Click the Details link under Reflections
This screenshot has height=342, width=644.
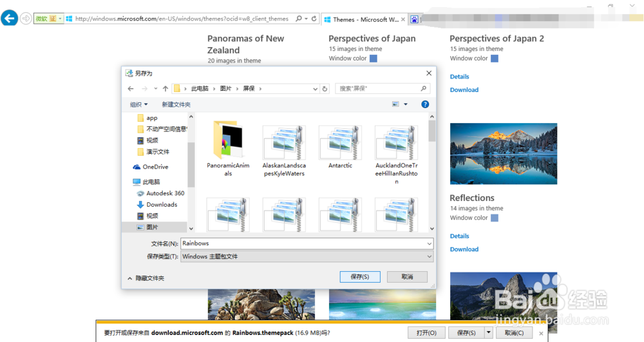tap(459, 236)
